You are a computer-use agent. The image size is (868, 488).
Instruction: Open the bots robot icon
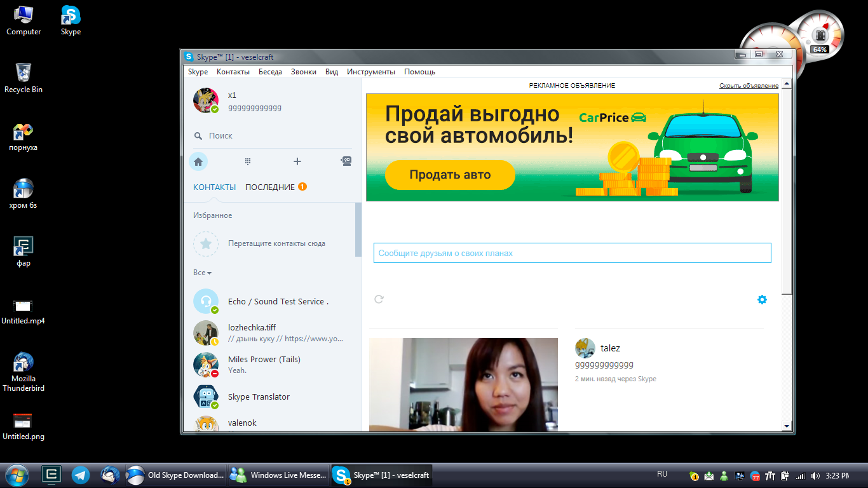coord(346,161)
